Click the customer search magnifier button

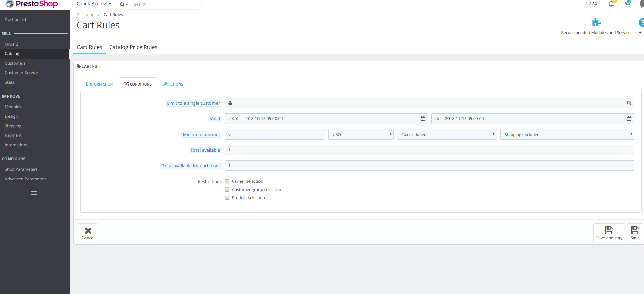click(629, 103)
